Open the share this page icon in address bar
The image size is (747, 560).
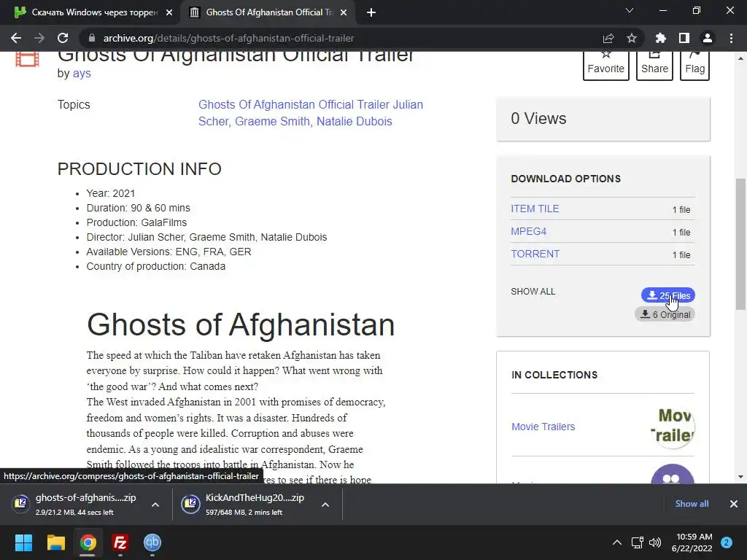(x=608, y=38)
